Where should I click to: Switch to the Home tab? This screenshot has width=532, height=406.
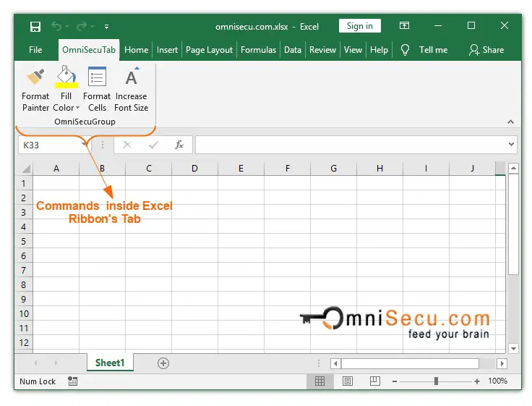click(x=137, y=50)
